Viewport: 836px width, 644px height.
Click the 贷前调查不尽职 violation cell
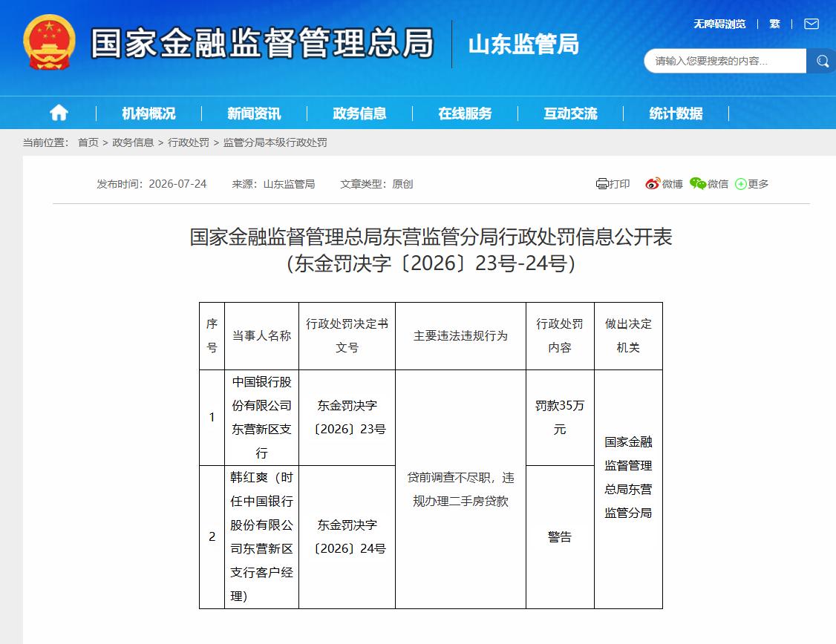pyautogui.click(x=460, y=490)
